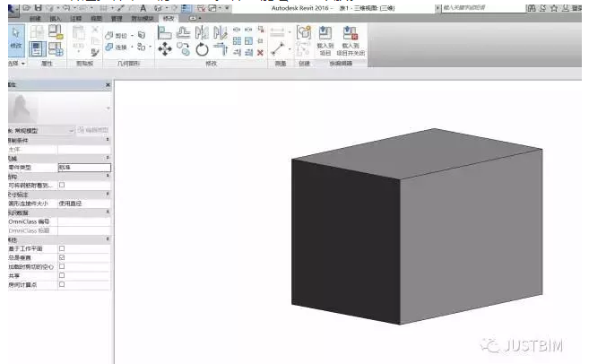Open the Family Types dialog icon
The image size is (589, 364).
(x=56, y=49)
